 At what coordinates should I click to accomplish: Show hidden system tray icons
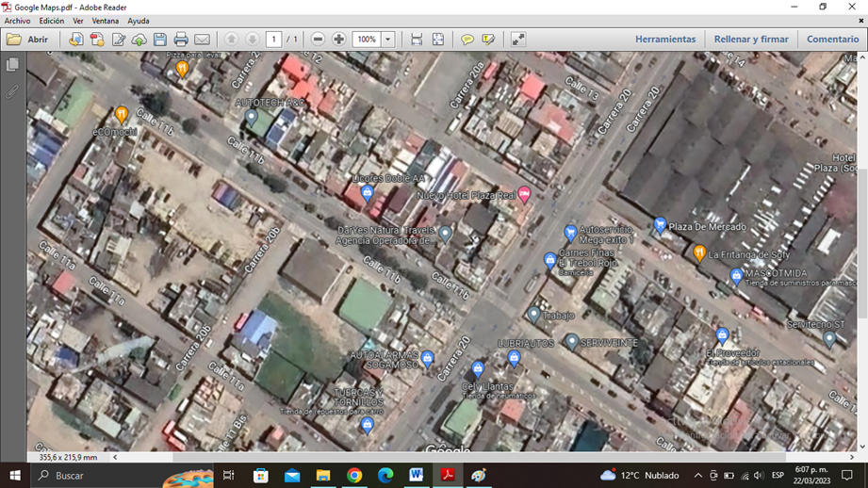697,476
